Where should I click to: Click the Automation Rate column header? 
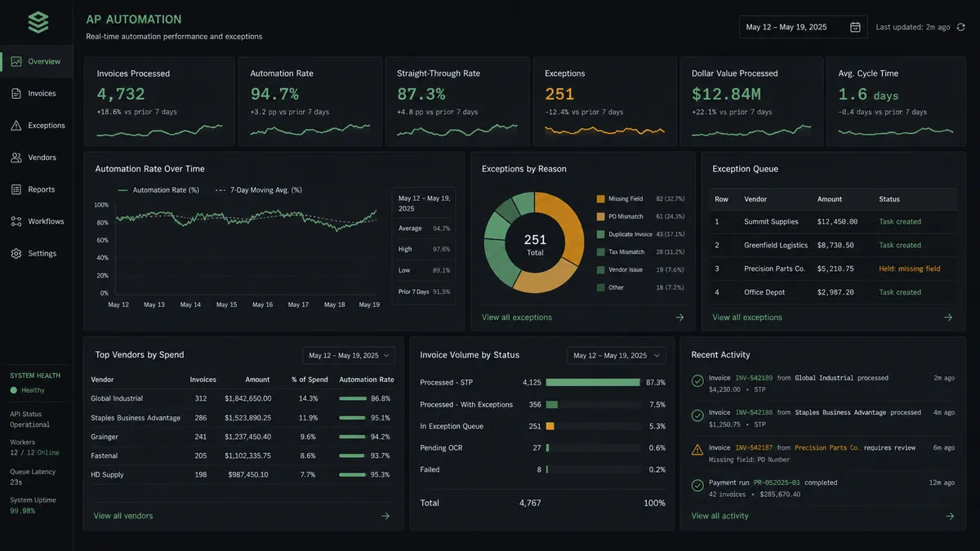tap(367, 380)
